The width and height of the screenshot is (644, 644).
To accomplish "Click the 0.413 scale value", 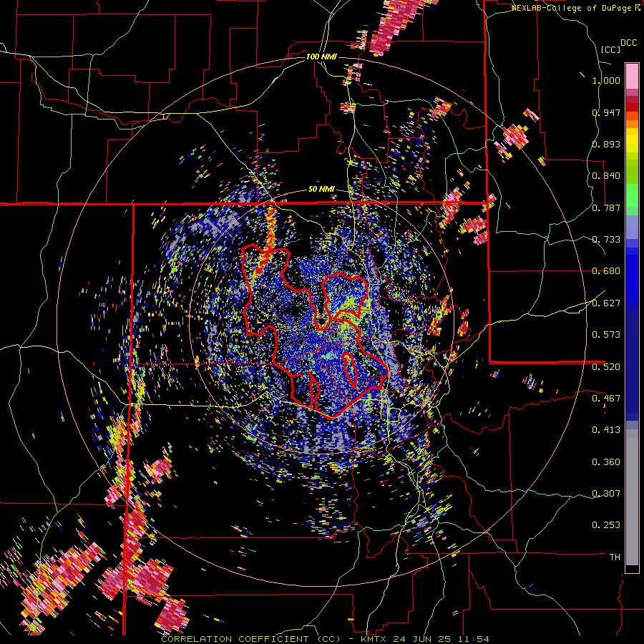I will click(x=606, y=430).
